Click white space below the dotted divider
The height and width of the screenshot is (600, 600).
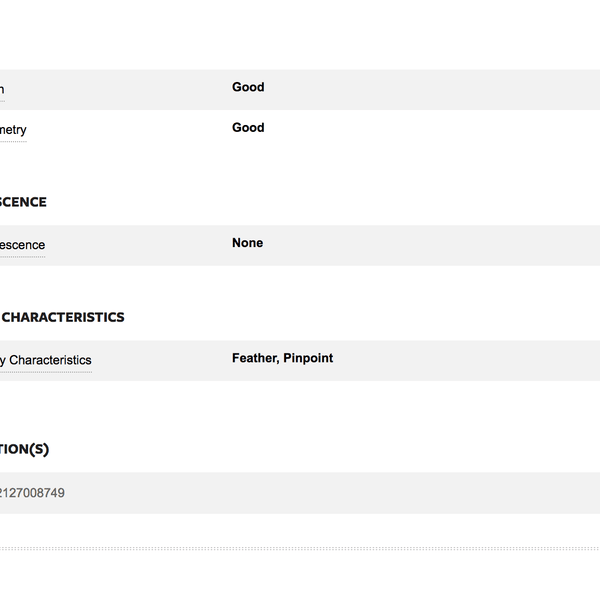point(300,575)
